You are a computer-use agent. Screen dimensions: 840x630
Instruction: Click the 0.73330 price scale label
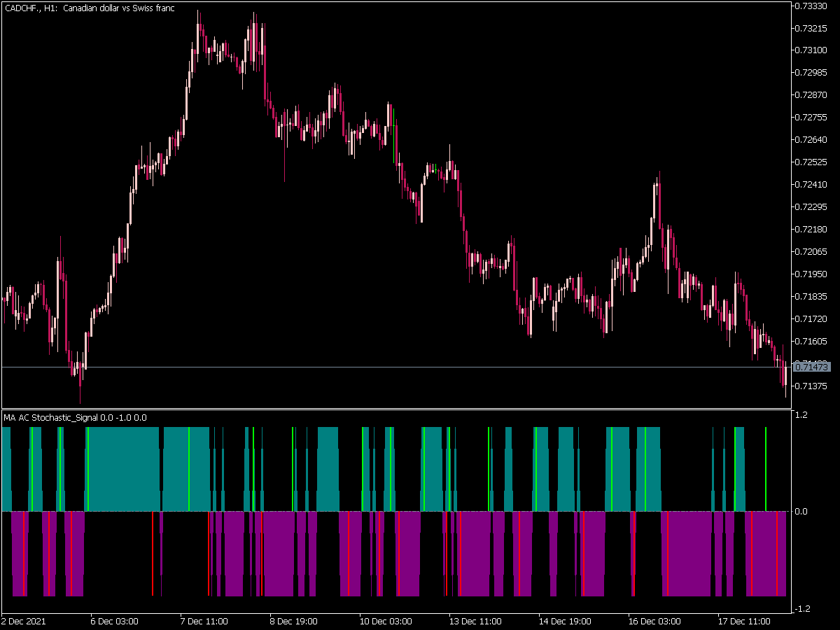pos(811,6)
